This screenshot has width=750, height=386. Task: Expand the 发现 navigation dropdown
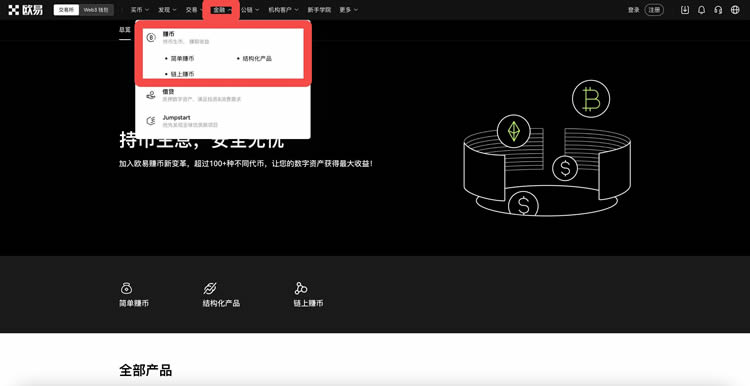click(x=167, y=10)
